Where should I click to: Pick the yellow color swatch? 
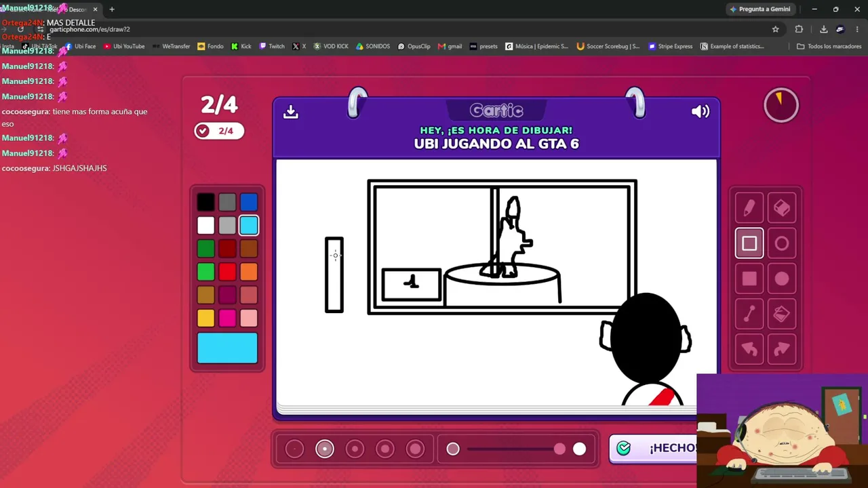point(205,318)
